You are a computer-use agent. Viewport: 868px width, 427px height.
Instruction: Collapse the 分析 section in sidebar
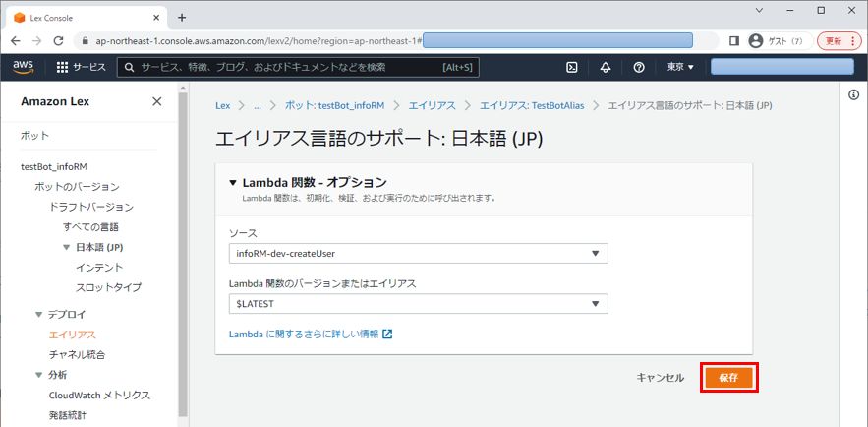point(38,375)
